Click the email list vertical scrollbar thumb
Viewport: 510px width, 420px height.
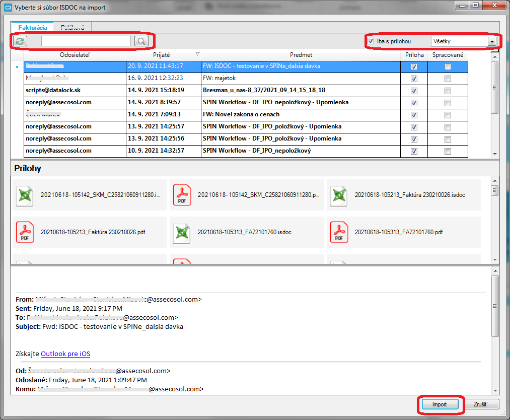[495, 87]
